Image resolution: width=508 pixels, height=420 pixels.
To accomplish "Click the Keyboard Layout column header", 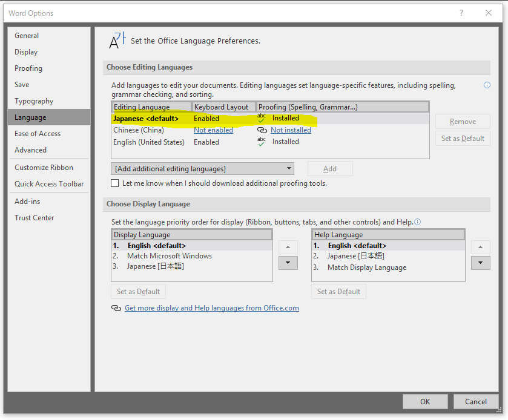I will (x=223, y=107).
